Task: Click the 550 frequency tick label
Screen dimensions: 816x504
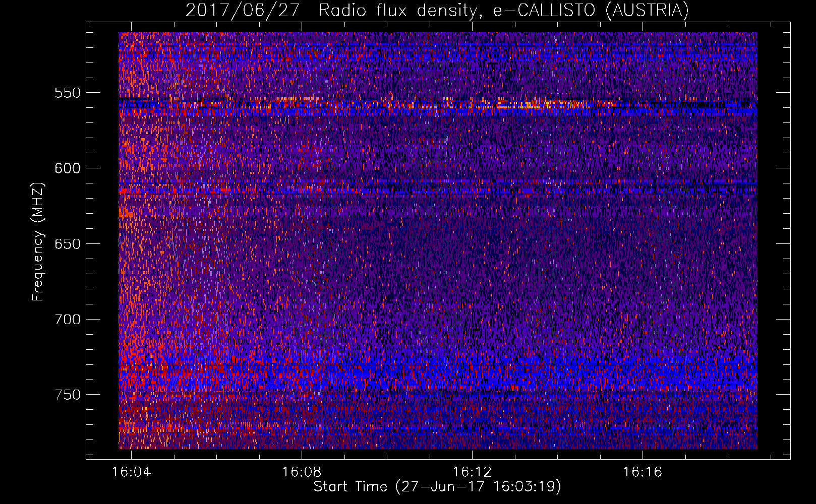Action: tap(67, 93)
